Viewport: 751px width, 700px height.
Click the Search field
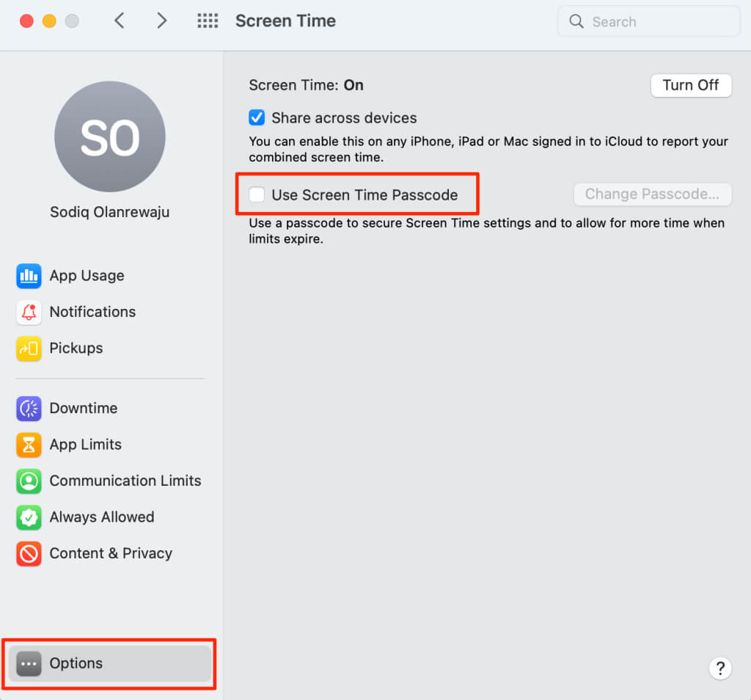click(x=649, y=22)
